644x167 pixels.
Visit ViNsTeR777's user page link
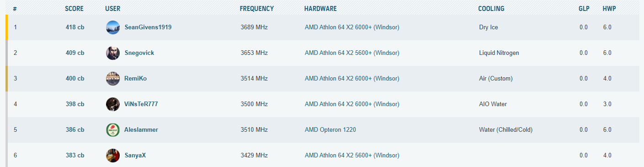pyautogui.click(x=141, y=104)
